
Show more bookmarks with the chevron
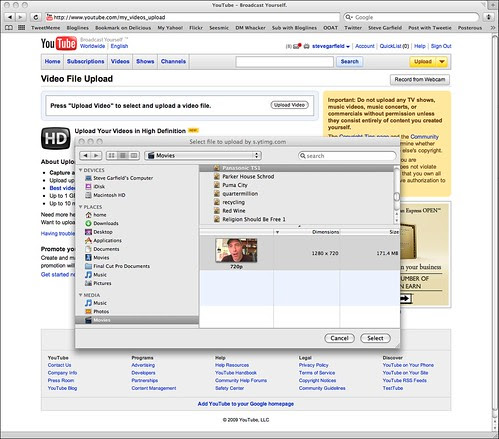click(x=493, y=28)
